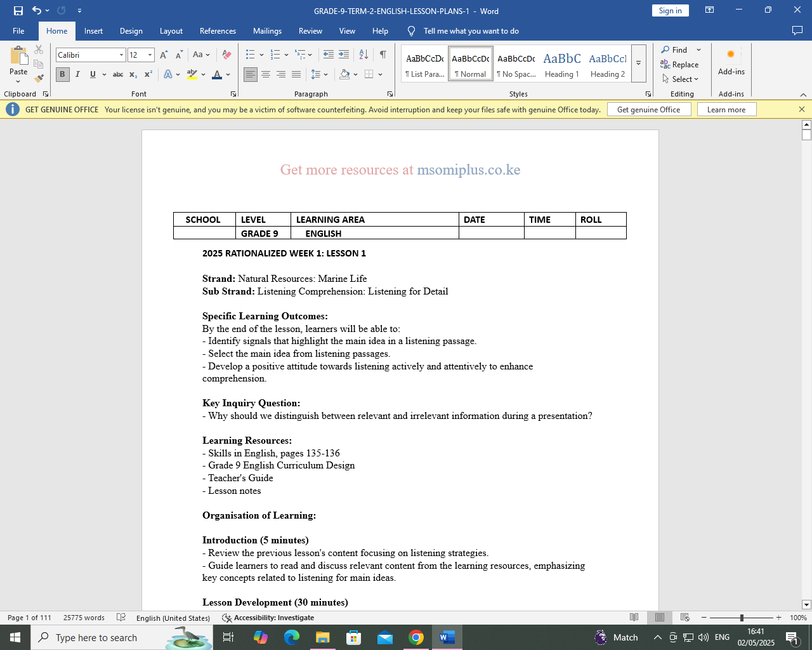Expand the Styles gallery more arrow
This screenshot has width=812, height=650.
(x=639, y=63)
